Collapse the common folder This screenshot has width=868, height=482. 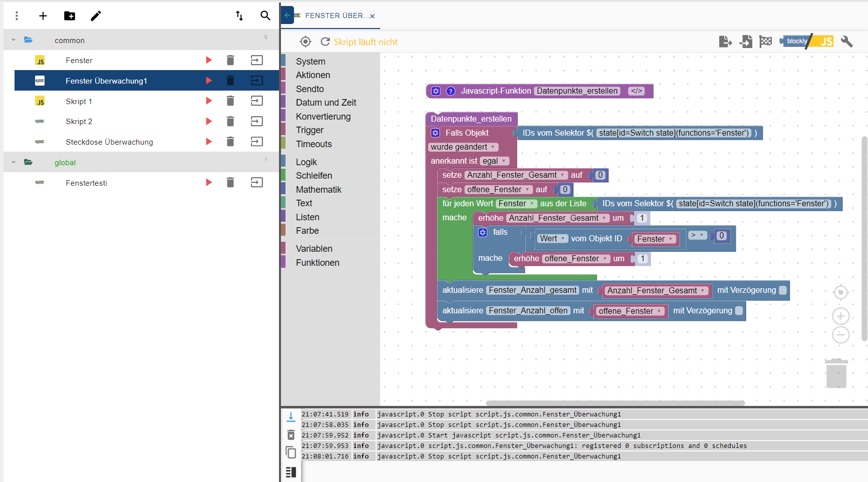[x=14, y=40]
